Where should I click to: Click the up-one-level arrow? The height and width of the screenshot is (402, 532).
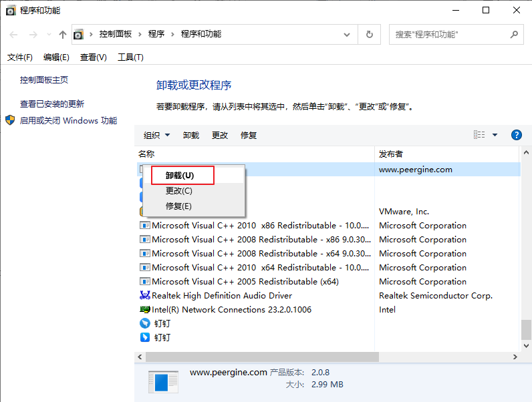click(62, 34)
